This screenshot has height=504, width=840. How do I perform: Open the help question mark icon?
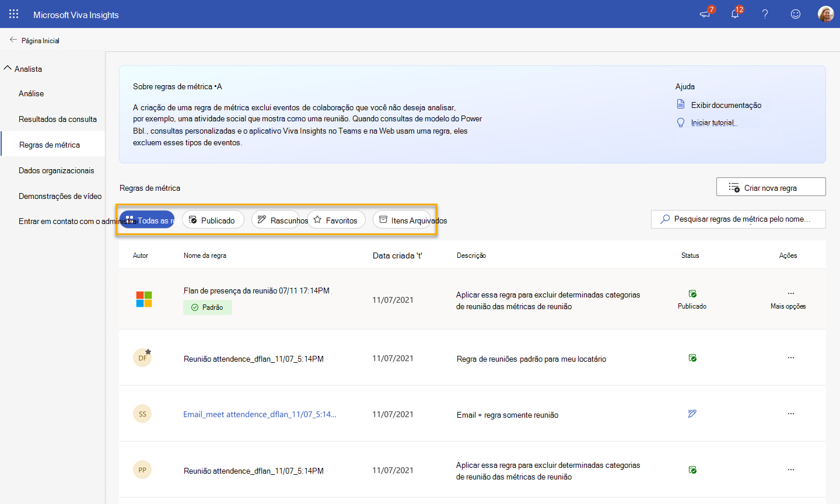point(765,13)
